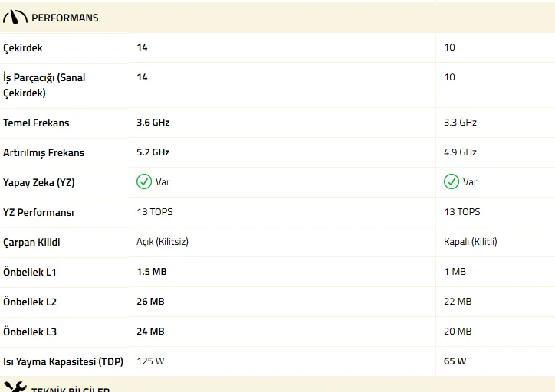
Task: Click the 5.2 GHz frequency value
Action: 153,152
